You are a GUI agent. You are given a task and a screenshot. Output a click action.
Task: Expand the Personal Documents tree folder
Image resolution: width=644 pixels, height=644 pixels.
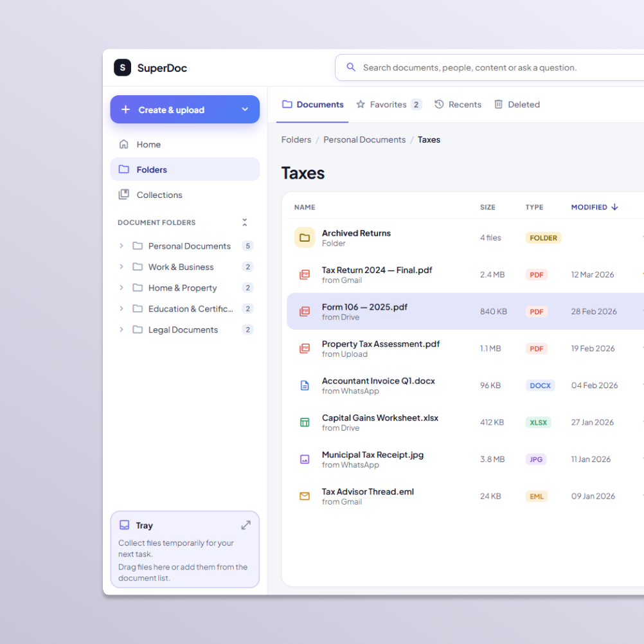121,246
